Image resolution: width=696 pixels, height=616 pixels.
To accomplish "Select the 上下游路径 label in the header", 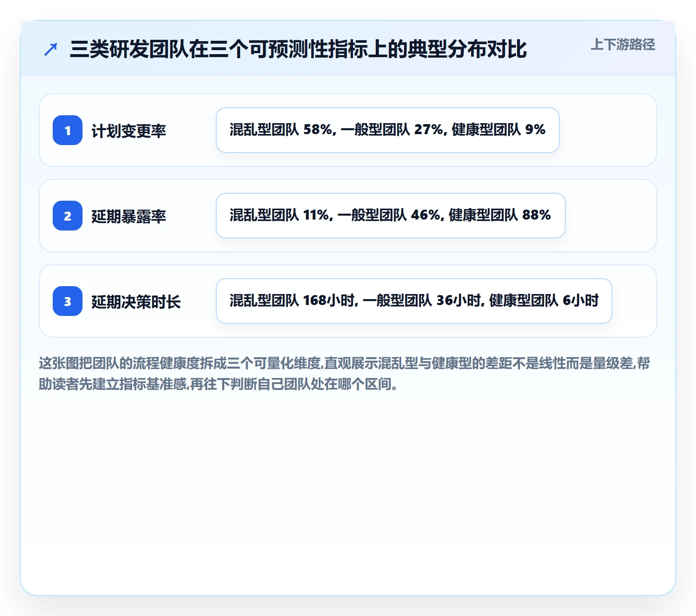I will pyautogui.click(x=623, y=45).
